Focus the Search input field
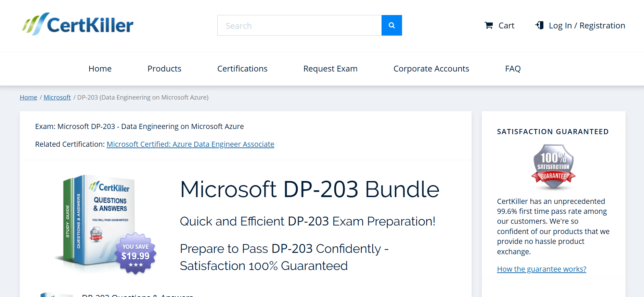 [299, 25]
